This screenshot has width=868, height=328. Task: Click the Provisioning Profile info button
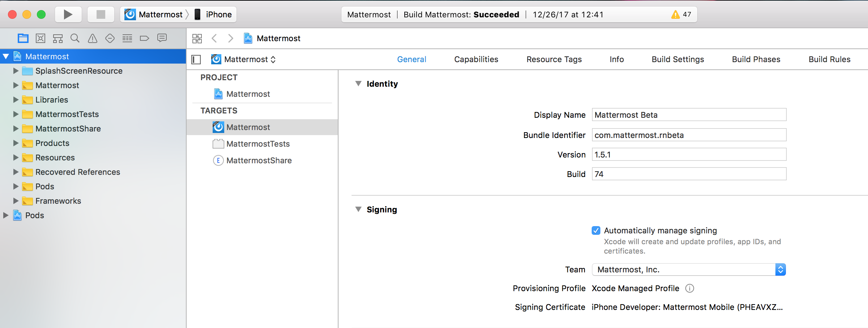[x=690, y=288]
